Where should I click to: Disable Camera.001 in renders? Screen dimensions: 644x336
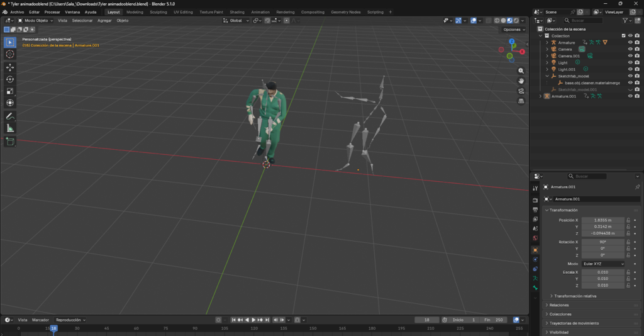coord(637,56)
